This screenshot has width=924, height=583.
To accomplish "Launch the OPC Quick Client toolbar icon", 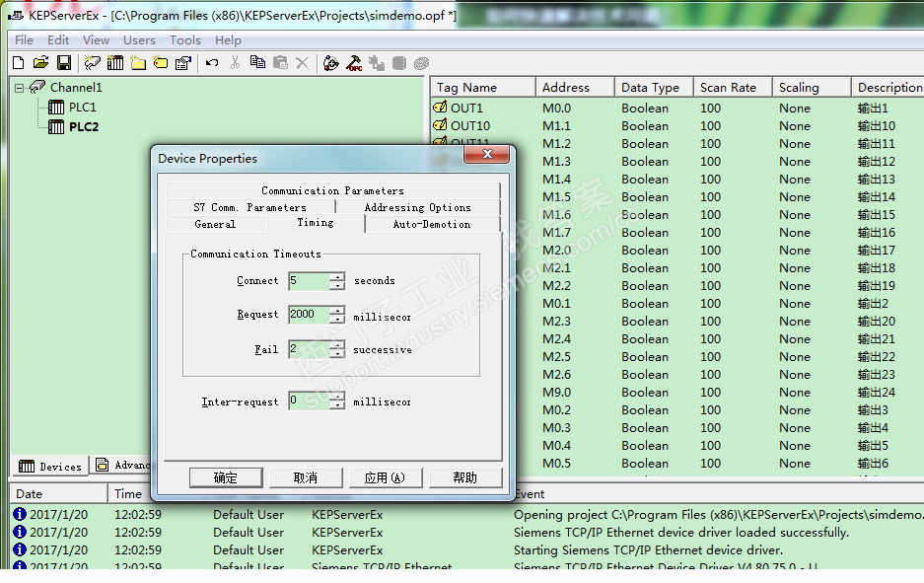I will click(354, 63).
